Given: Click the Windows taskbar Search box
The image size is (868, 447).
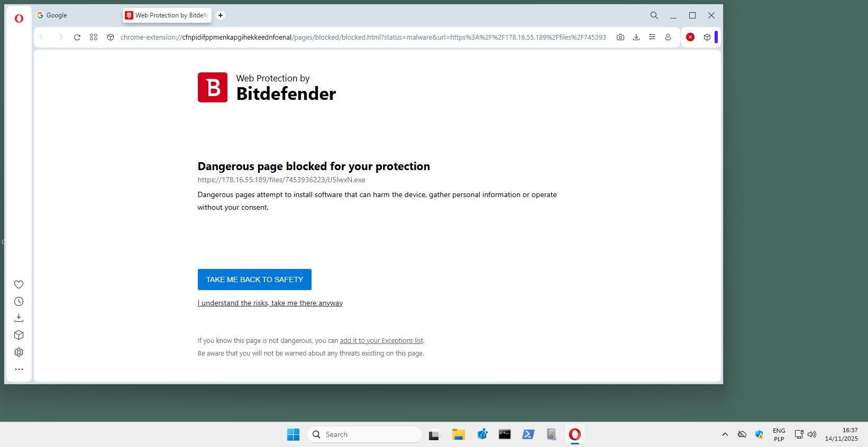Looking at the screenshot, I should coord(364,434).
